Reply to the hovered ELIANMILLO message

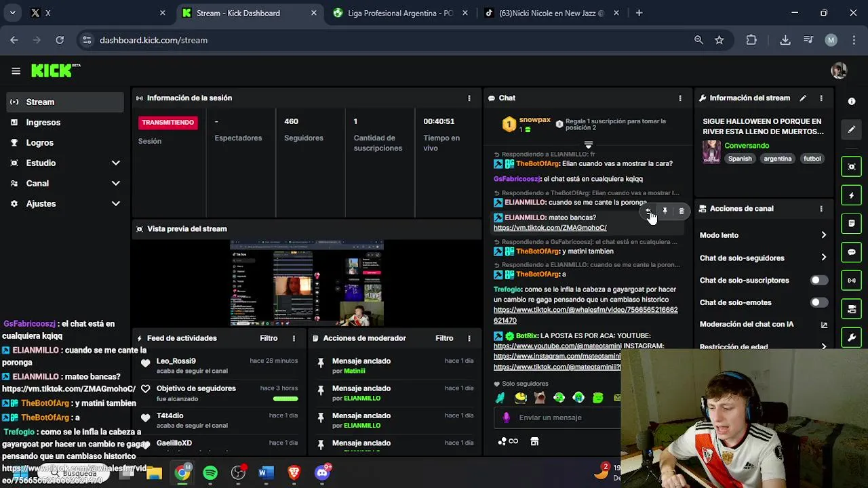(x=648, y=211)
